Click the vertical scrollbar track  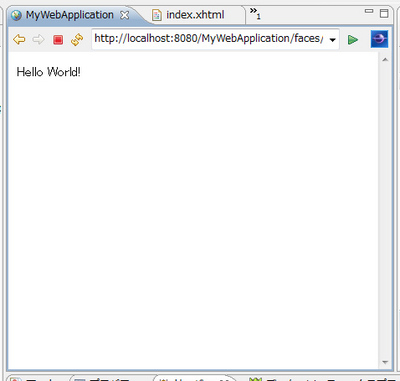(x=385, y=211)
